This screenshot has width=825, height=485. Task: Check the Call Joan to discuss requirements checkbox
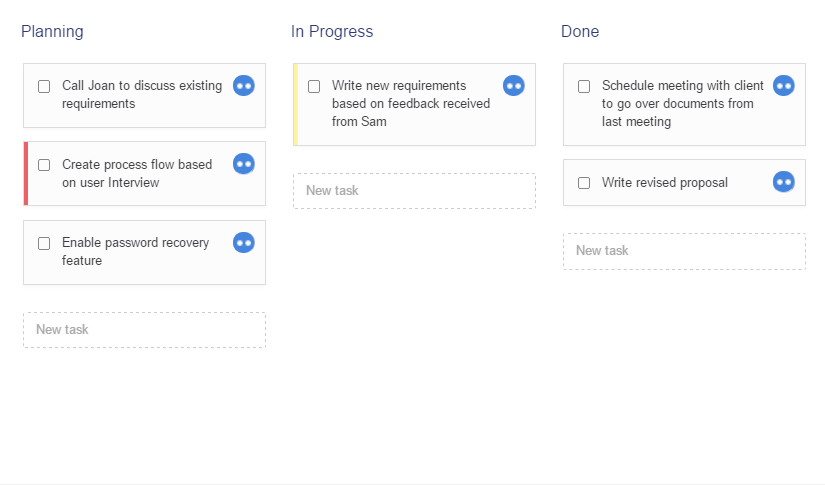tap(44, 86)
